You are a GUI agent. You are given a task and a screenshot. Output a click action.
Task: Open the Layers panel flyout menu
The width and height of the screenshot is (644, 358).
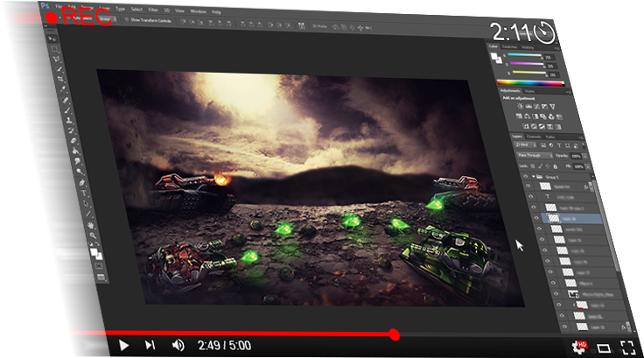(581, 137)
